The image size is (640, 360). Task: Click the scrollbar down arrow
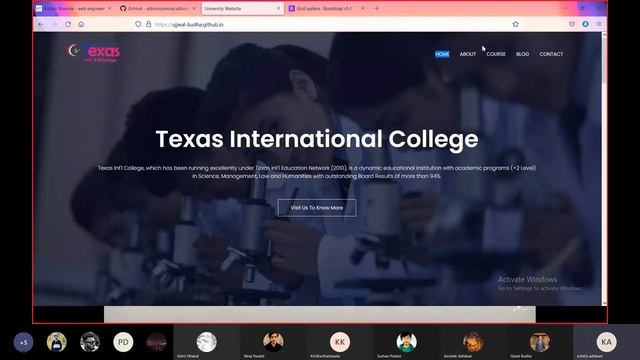[604, 303]
